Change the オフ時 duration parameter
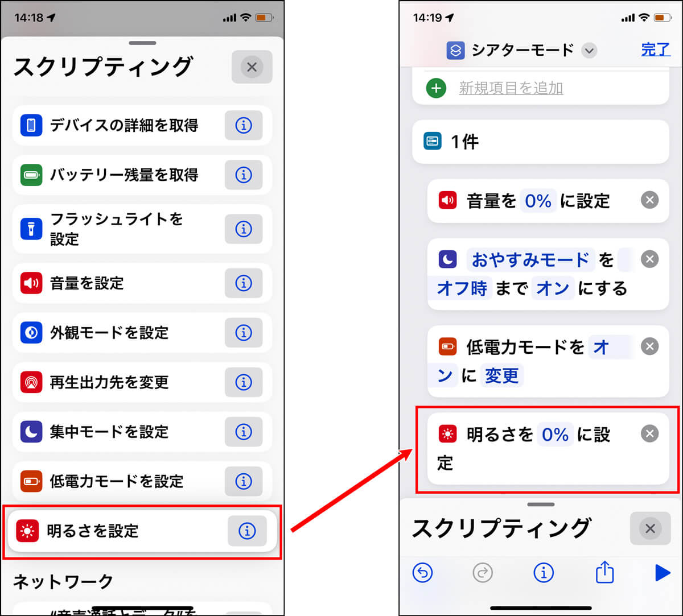 pyautogui.click(x=462, y=288)
